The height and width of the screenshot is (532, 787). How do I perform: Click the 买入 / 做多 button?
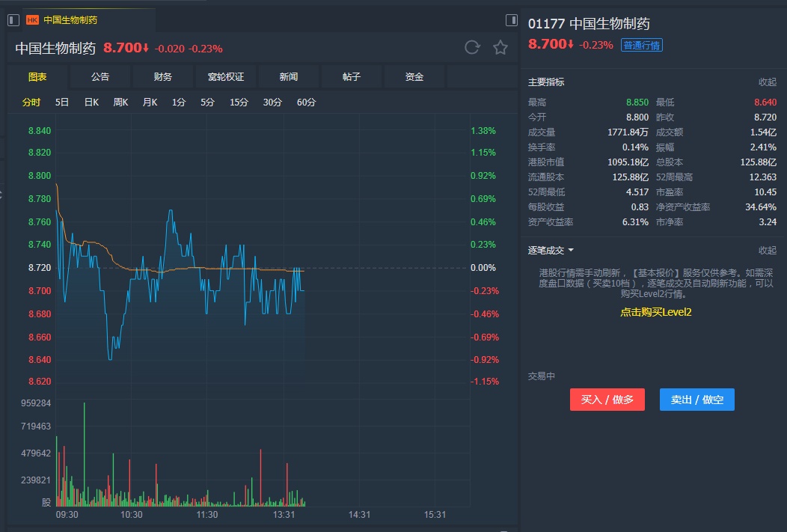pyautogui.click(x=607, y=400)
